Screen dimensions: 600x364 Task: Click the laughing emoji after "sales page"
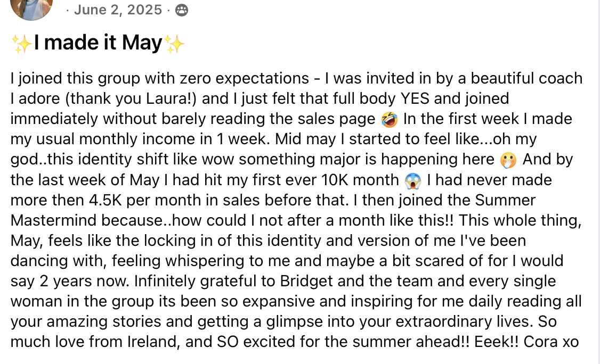(x=390, y=119)
